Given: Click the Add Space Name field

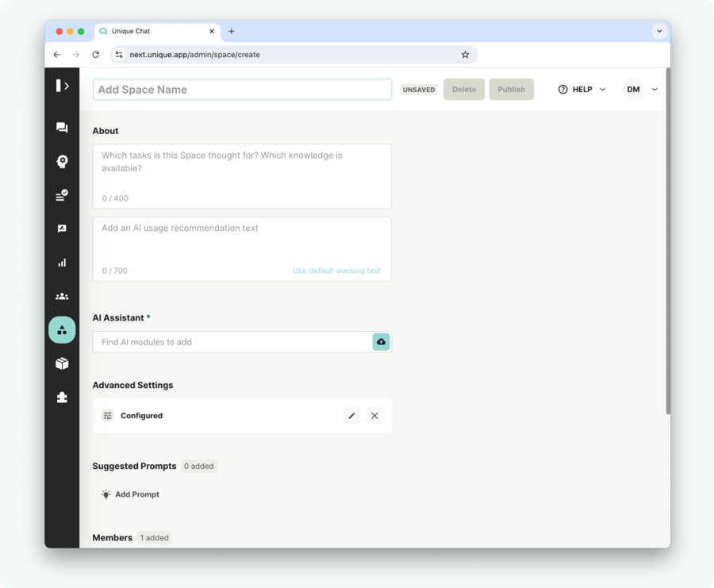Looking at the screenshot, I should click(242, 90).
